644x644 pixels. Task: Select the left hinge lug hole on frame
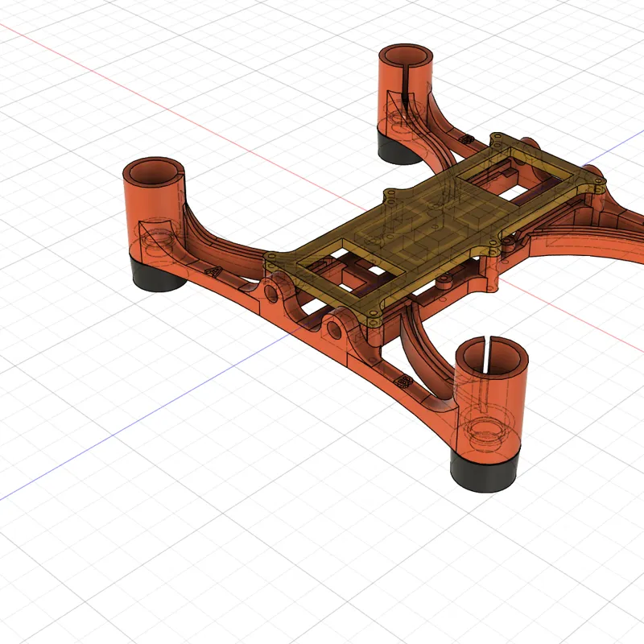[x=271, y=292]
